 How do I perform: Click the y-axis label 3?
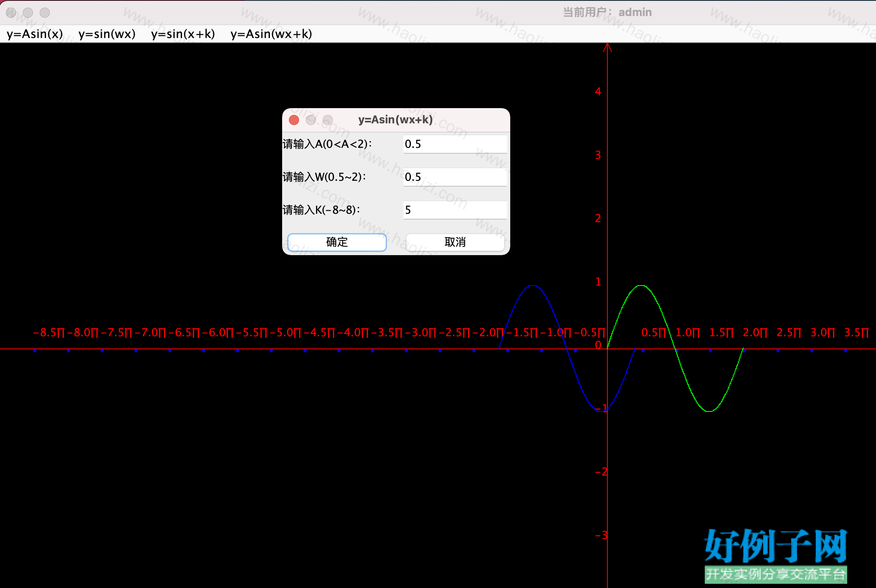pyautogui.click(x=598, y=155)
